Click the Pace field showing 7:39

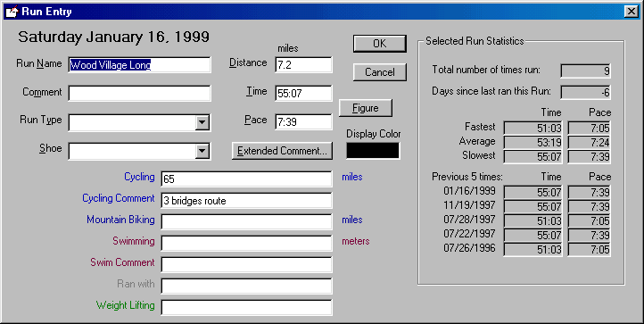point(303,121)
